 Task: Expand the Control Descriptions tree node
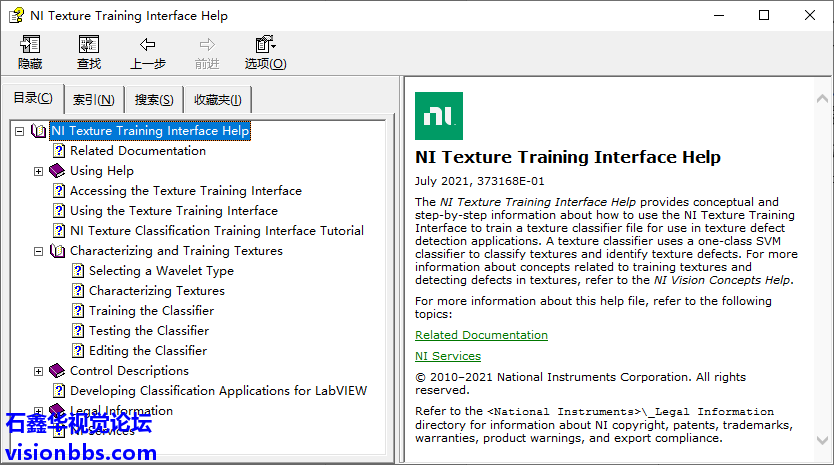click(39, 371)
